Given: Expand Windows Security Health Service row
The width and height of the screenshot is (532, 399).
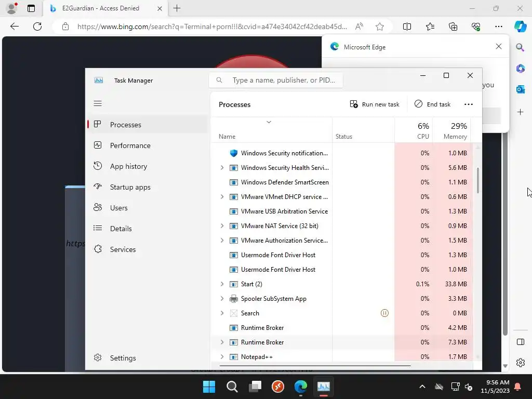Looking at the screenshot, I should pyautogui.click(x=222, y=168).
